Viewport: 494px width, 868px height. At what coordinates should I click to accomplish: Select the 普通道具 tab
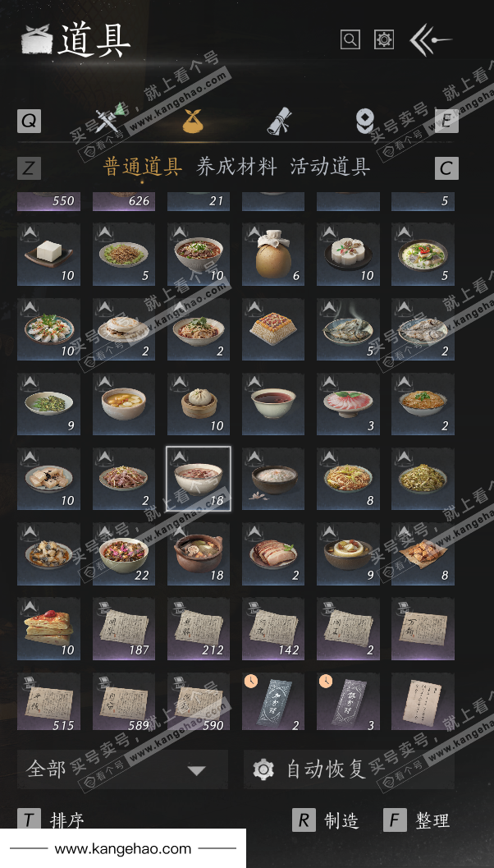pos(143,167)
